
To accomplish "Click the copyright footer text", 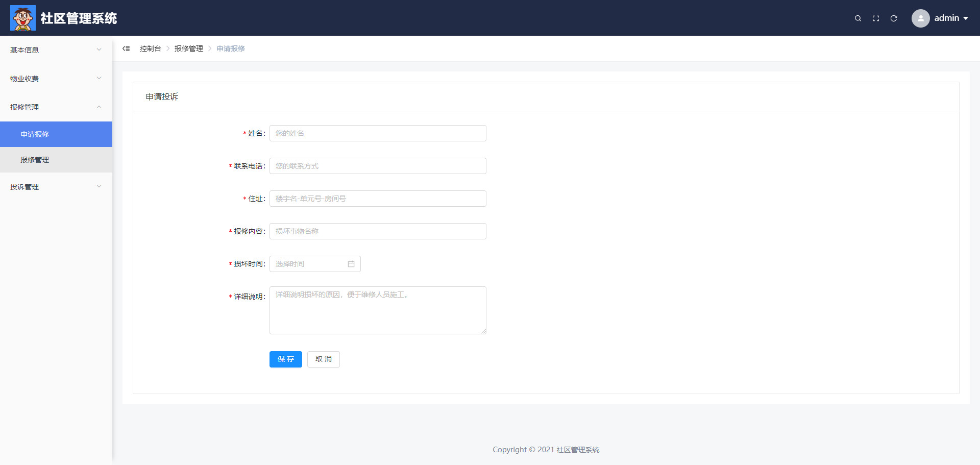I will coord(546,450).
